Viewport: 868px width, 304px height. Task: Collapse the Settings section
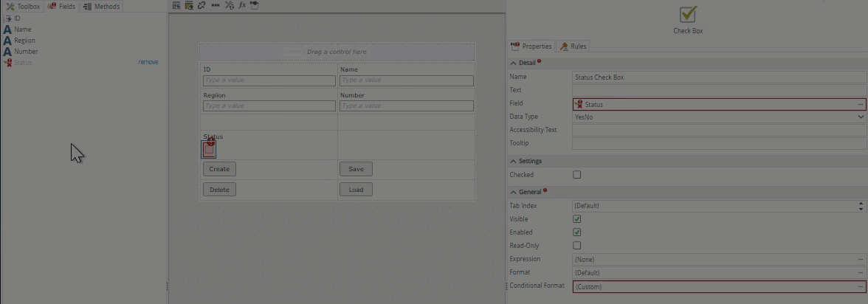point(514,161)
